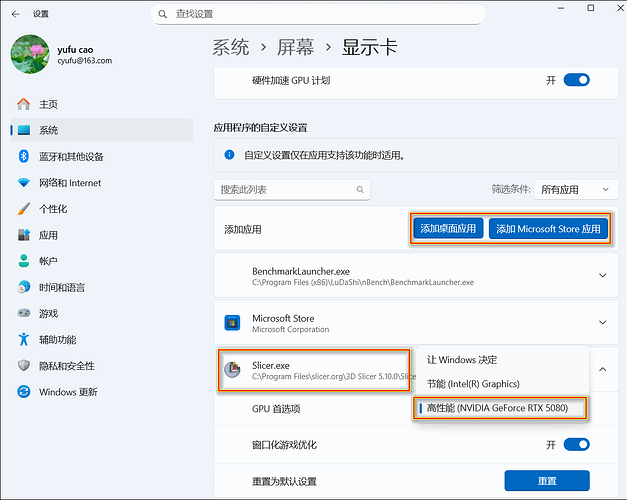This screenshot has height=500, width=627.
Task: Maximize the Settings window
Action: (591, 8)
